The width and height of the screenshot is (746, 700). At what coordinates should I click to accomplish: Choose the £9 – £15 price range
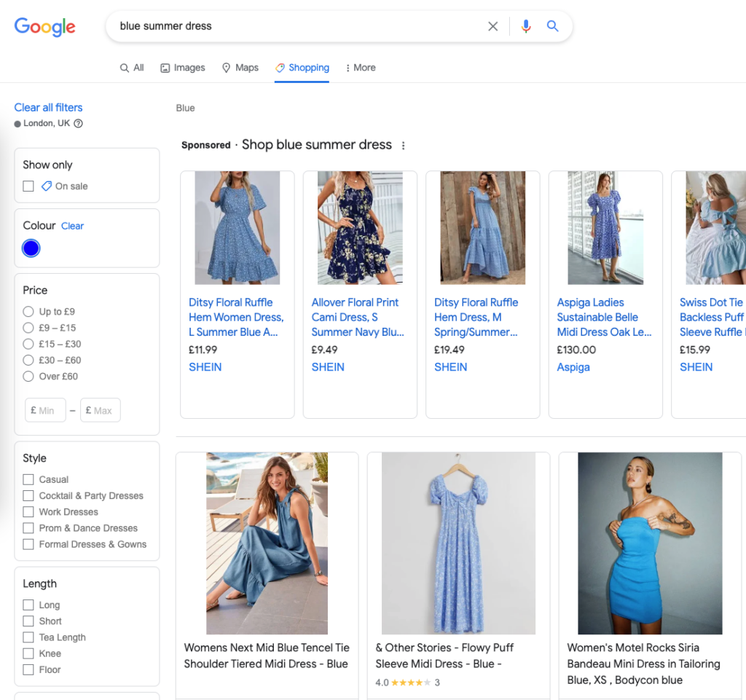28,328
